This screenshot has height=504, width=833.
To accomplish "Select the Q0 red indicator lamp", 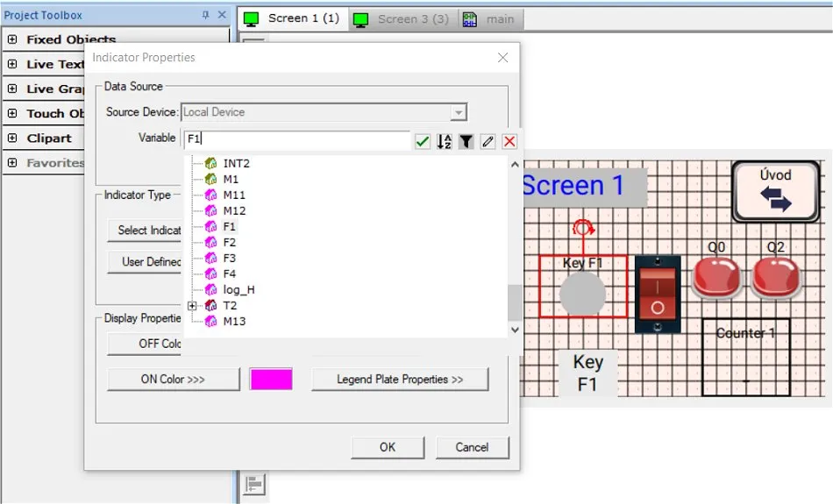I will point(716,277).
